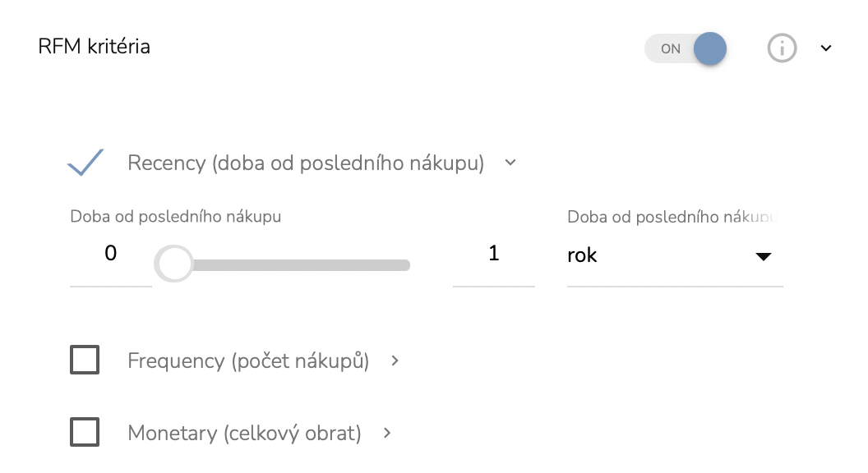Click the Recency (doba od posledního nákupu) label
This screenshot has height=473, width=868.
coord(306,163)
